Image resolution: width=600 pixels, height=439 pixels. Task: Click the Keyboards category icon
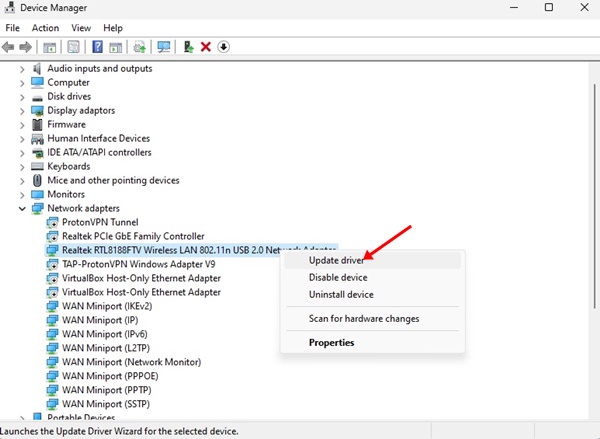(x=37, y=166)
